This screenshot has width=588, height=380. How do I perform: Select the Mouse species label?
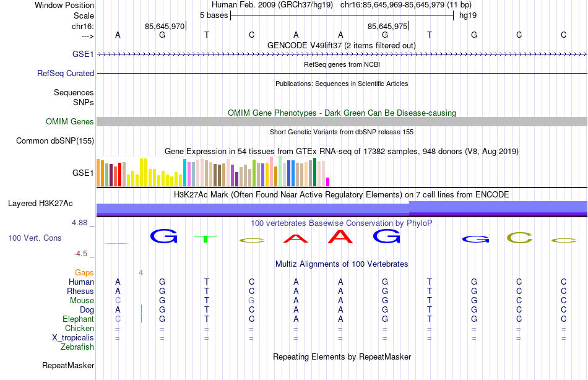tap(82, 301)
